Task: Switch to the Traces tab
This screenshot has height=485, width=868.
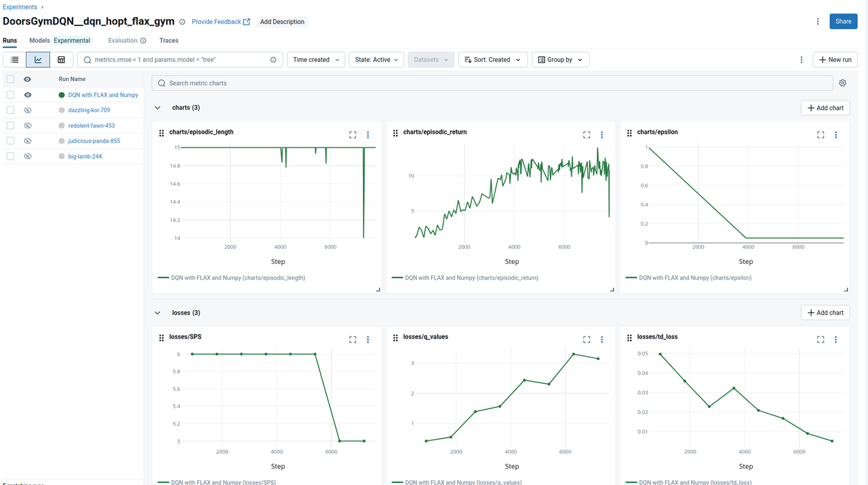Action: [x=169, y=41]
